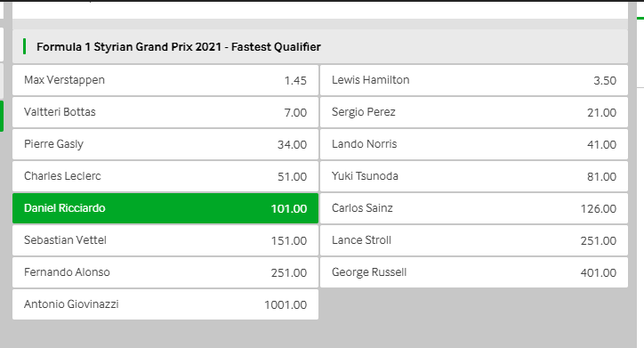Collapse Styrian Grand Prix Fastest Qualifier header
644x348 pixels.
tap(320, 46)
